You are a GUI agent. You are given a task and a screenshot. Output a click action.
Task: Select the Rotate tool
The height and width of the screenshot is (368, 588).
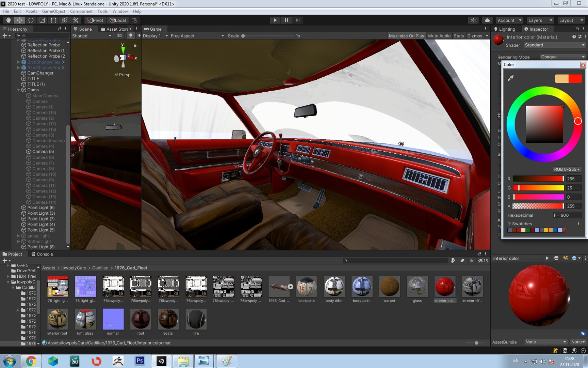pyautogui.click(x=31, y=20)
